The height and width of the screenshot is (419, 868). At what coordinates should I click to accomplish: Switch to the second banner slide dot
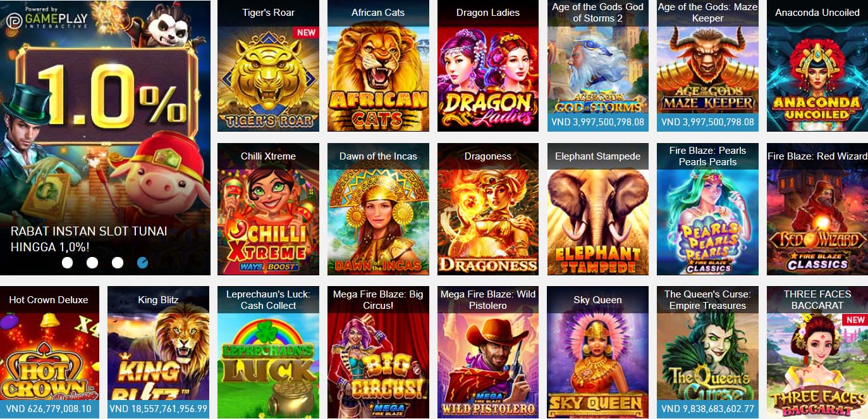click(92, 262)
